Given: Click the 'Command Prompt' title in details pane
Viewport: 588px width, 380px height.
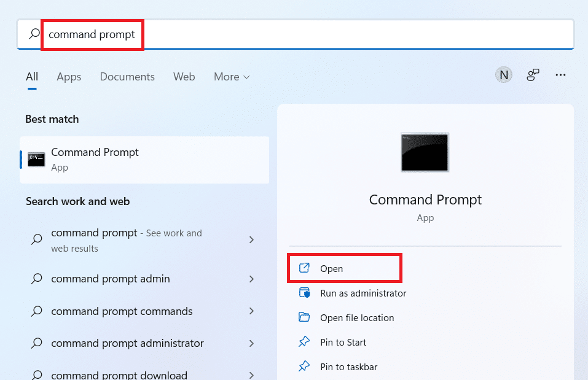Looking at the screenshot, I should [x=425, y=200].
